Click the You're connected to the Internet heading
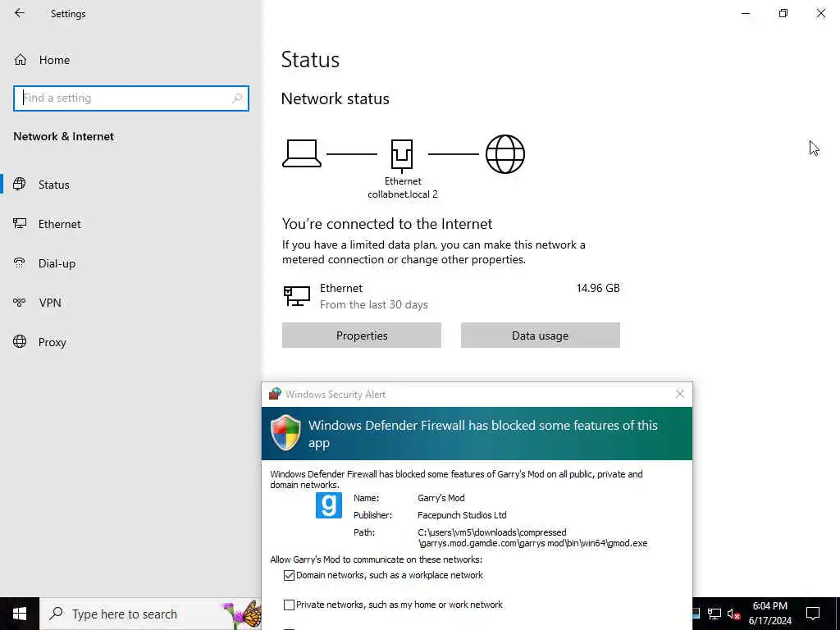This screenshot has height=630, width=840. click(387, 224)
